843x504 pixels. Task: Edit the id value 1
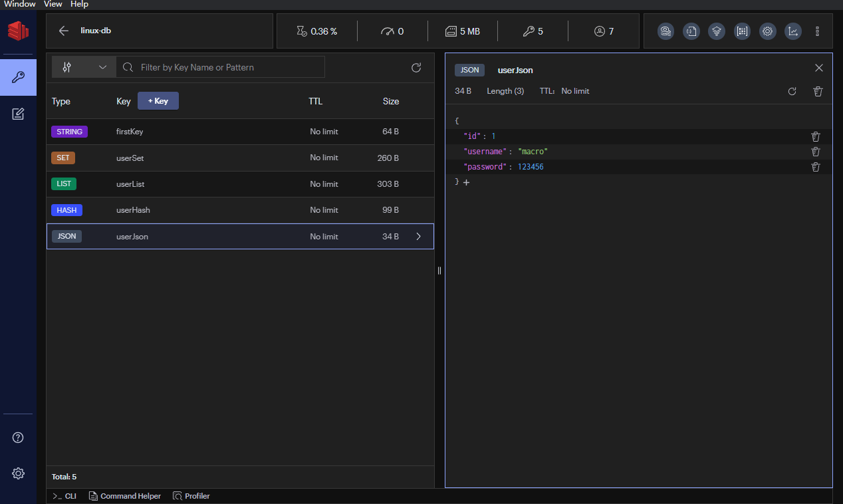493,136
